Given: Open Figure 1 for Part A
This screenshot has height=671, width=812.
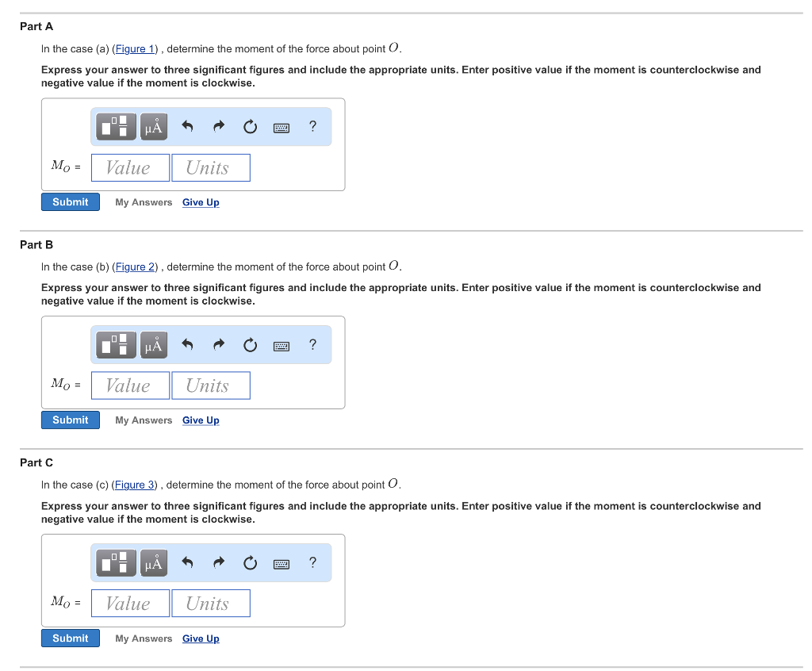Looking at the screenshot, I should (135, 48).
